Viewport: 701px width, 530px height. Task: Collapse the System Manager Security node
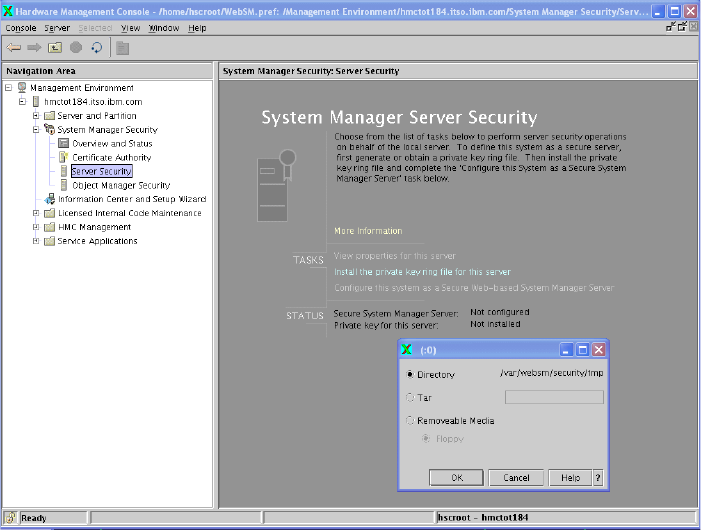coord(36,130)
